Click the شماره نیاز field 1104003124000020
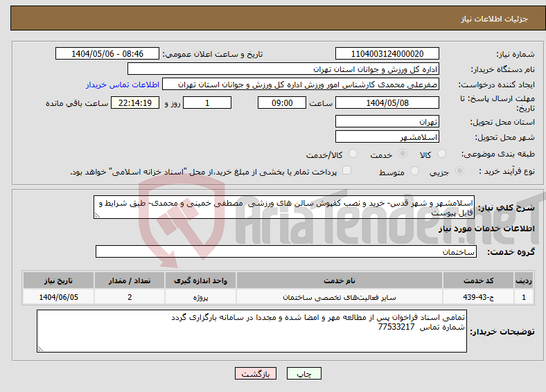This screenshot has width=546, height=392. click(x=387, y=53)
